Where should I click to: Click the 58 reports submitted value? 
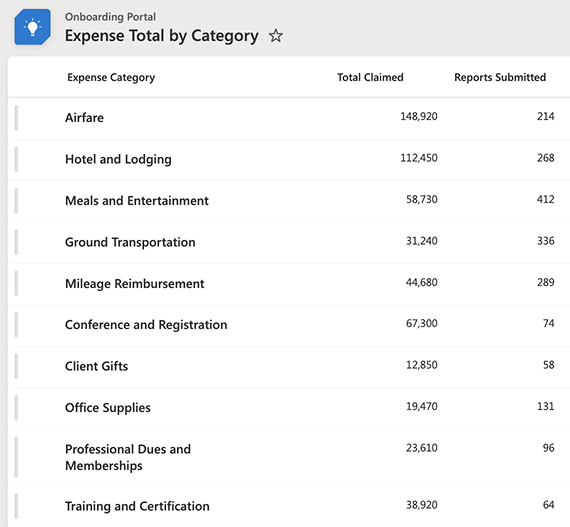point(549,365)
